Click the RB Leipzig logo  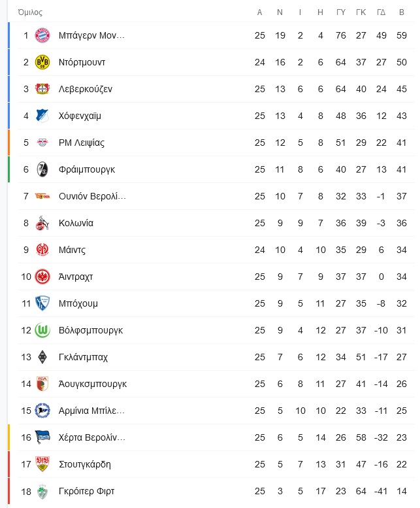(42, 143)
